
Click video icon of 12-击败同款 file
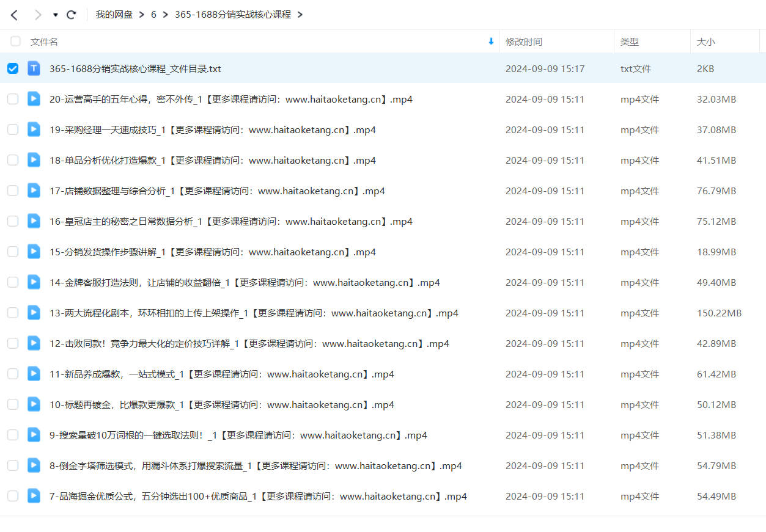34,343
